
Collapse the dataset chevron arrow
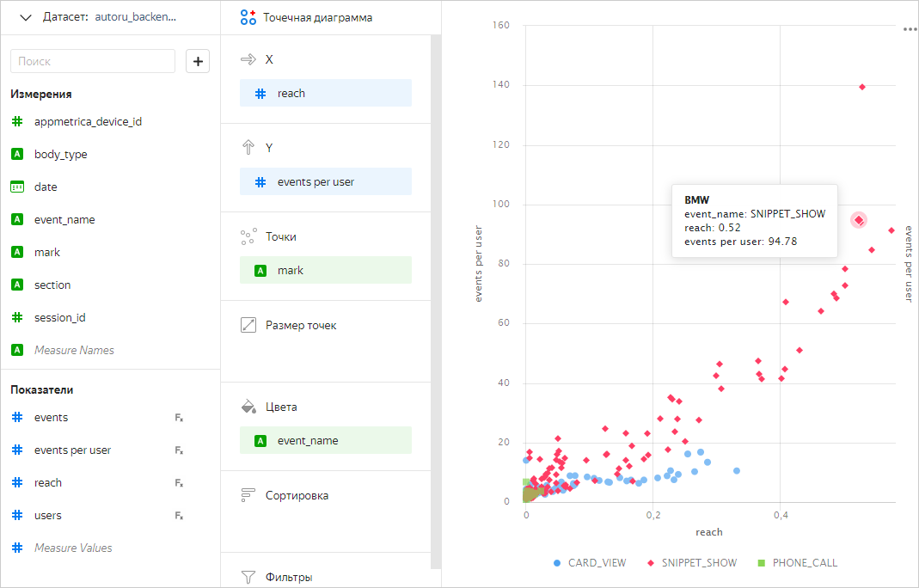(x=26, y=17)
